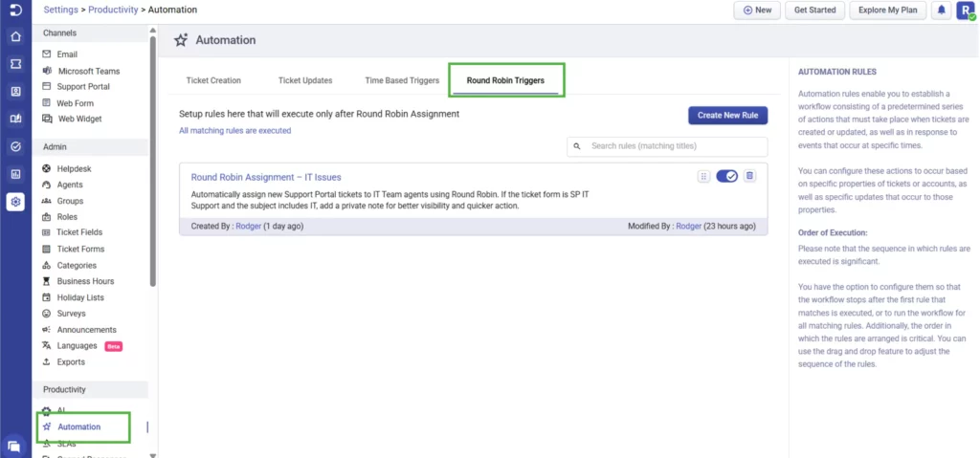Open the chat bubble icon at bottom left
The height and width of the screenshot is (458, 980).
pos(14,447)
